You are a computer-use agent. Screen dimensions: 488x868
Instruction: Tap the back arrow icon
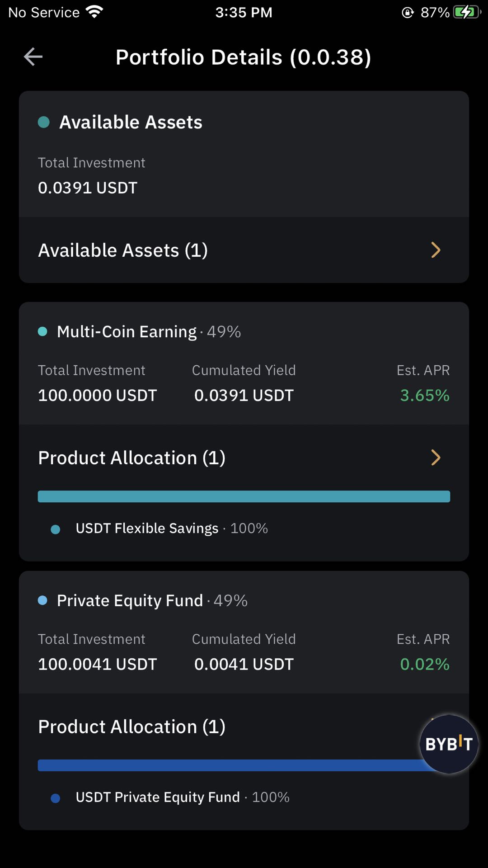pos(33,57)
